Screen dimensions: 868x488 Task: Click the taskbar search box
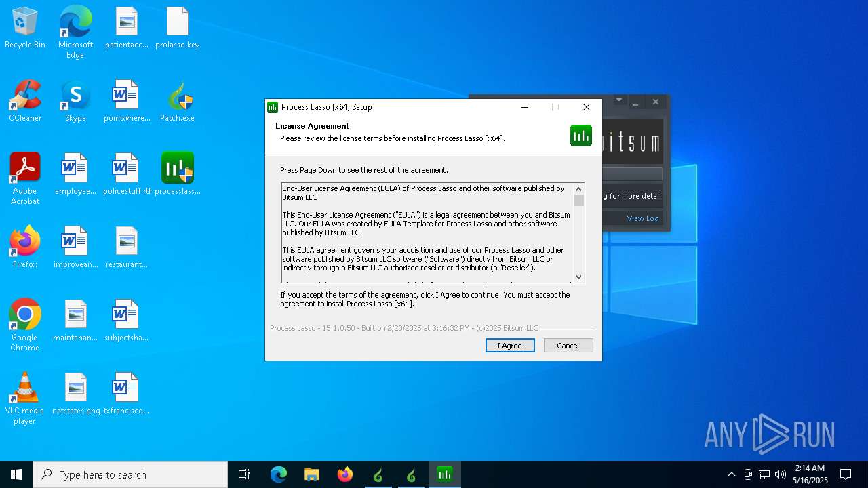tap(130, 474)
